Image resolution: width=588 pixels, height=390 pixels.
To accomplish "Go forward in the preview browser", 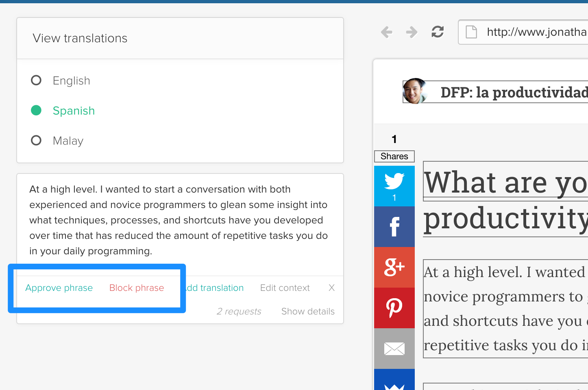I will point(412,32).
